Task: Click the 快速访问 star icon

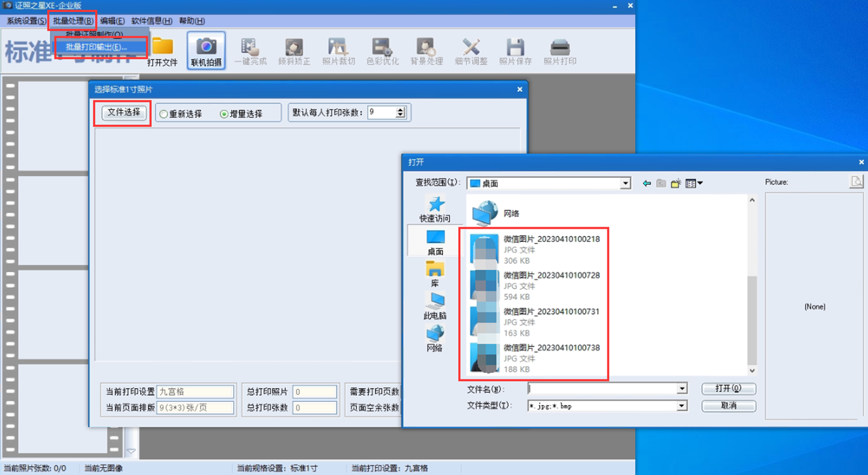Action: click(x=435, y=205)
